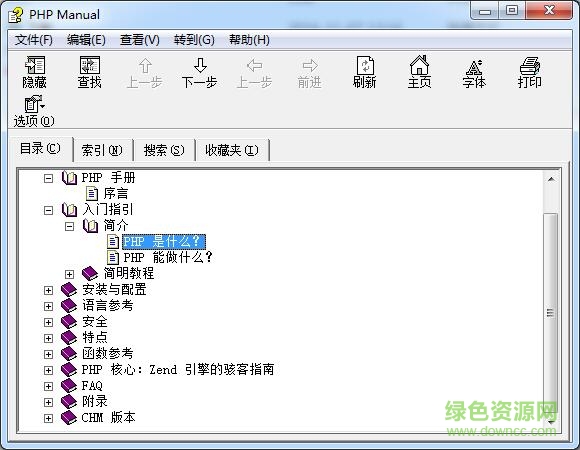Click purple book icon beside CHM 版本
Viewport: 580px width, 450px height.
pos(69,418)
